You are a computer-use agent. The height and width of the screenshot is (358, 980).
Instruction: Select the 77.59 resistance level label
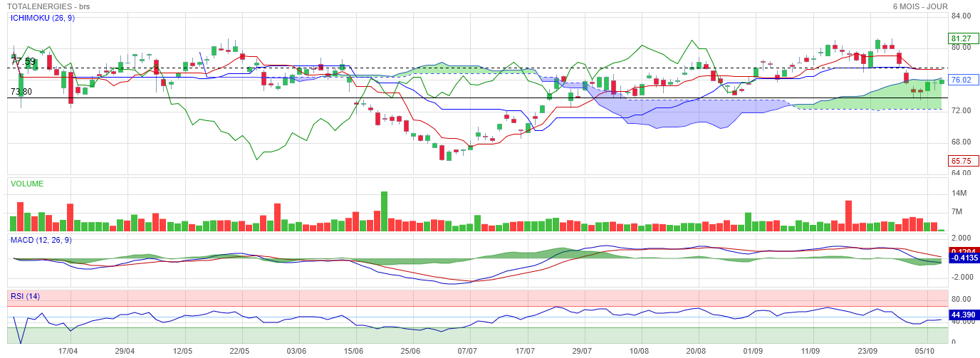point(23,62)
